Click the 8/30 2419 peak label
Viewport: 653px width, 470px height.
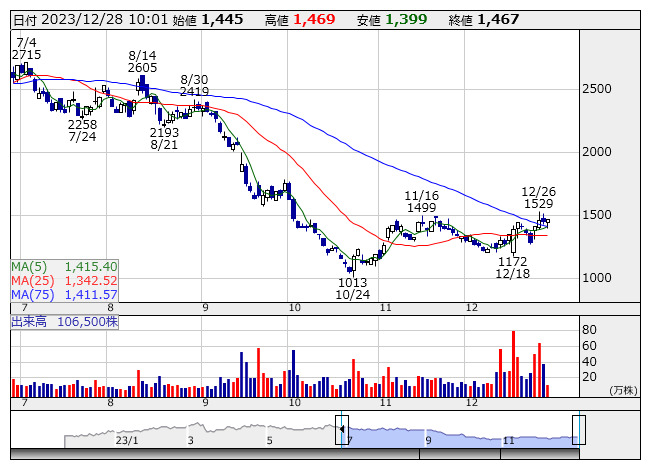194,85
